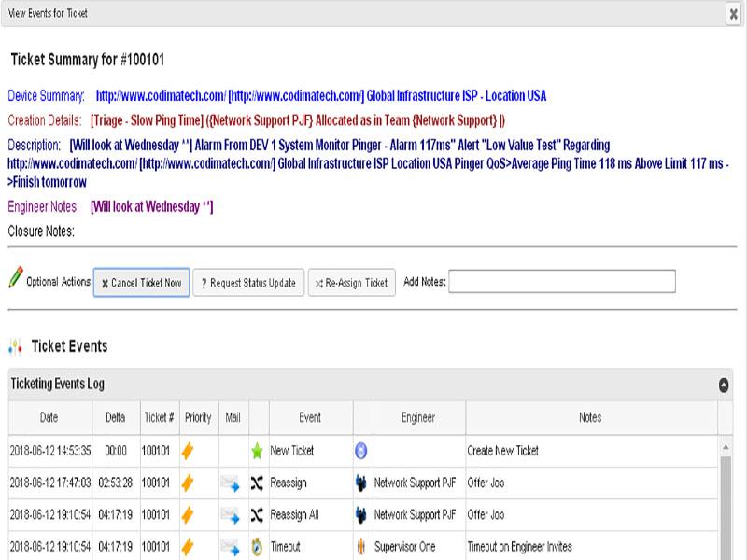Sort by the Notes column header
This screenshot has width=747, height=560.
click(x=591, y=417)
